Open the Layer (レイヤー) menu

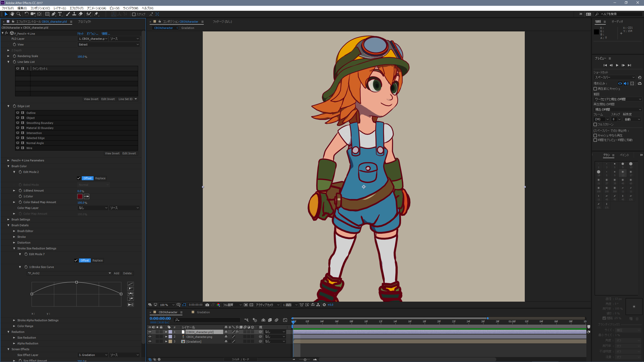[60, 8]
